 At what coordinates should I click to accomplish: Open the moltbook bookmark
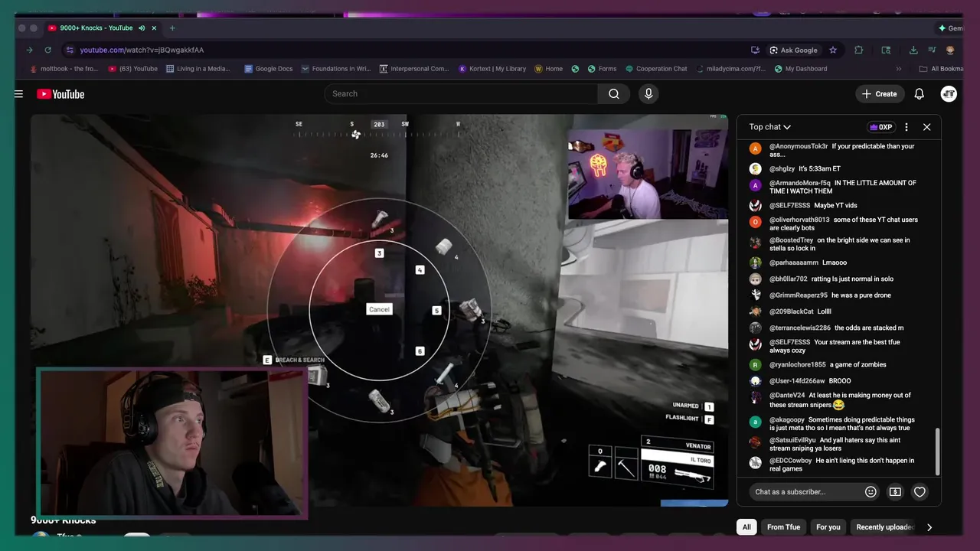pyautogui.click(x=64, y=69)
